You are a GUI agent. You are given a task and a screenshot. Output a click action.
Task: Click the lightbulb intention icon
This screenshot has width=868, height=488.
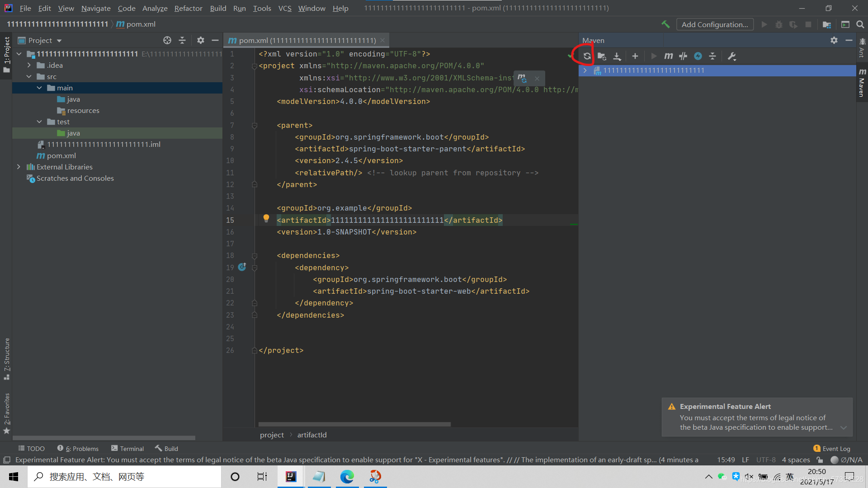click(266, 219)
